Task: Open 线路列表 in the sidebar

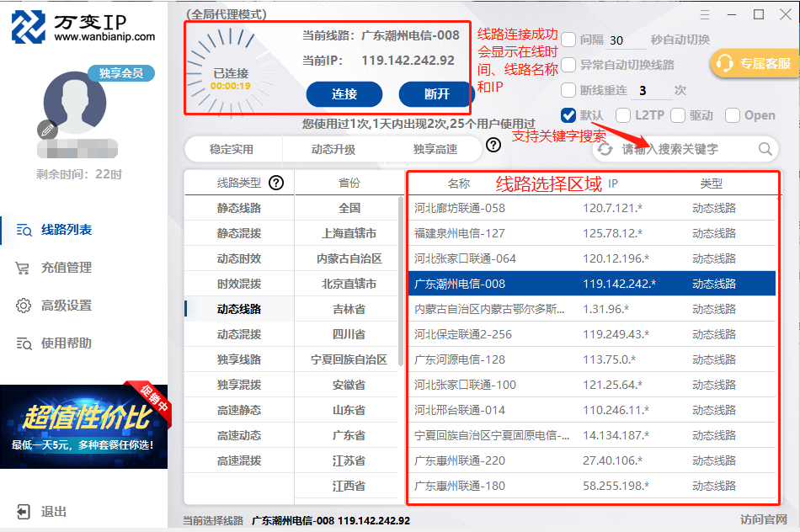Action: [67, 230]
